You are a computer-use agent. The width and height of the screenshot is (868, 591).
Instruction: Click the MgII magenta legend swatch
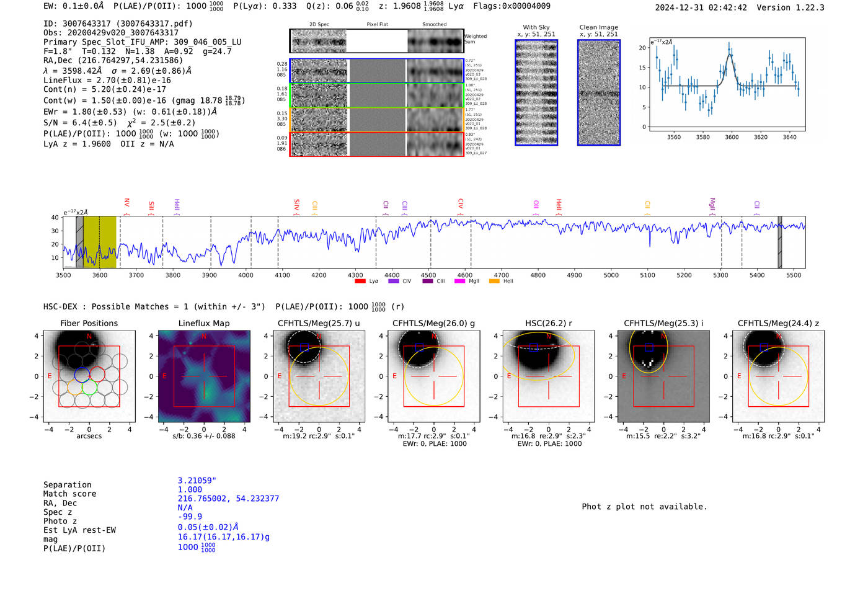(460, 282)
